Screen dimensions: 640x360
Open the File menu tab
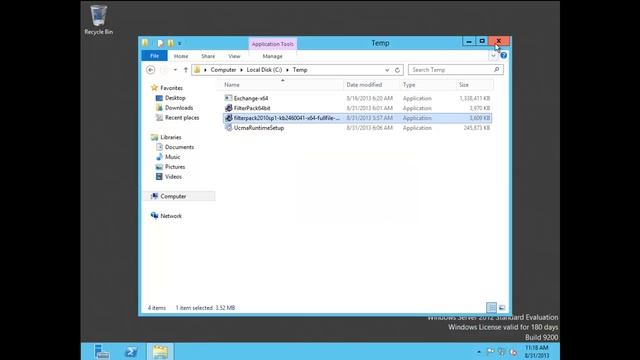click(x=154, y=56)
